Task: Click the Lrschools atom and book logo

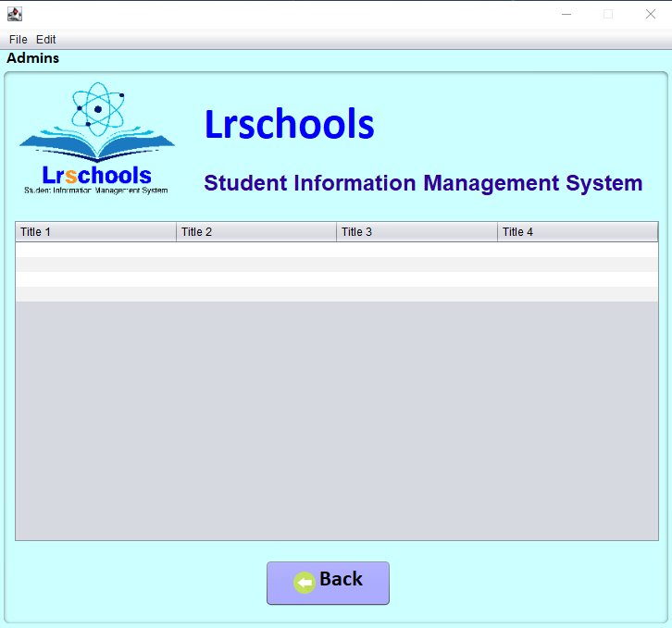Action: [96, 139]
